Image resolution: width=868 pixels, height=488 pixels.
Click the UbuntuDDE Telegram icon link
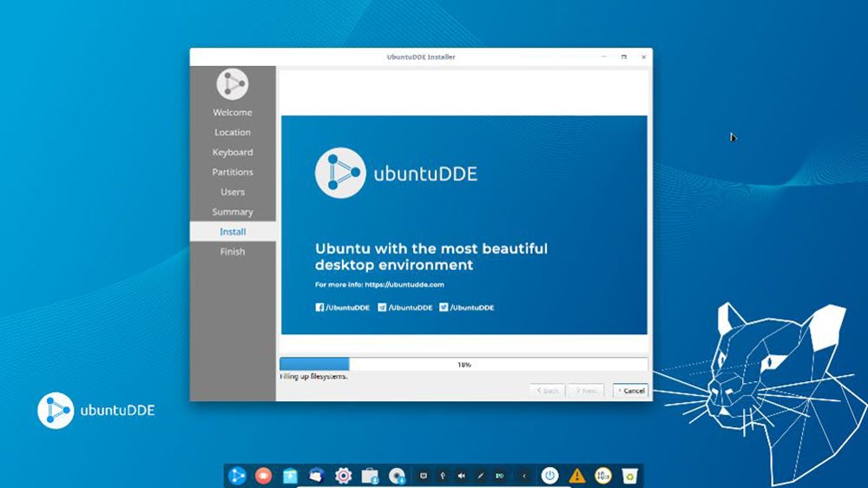point(382,307)
